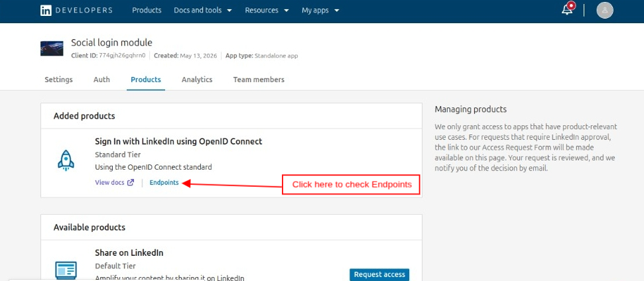Click the Social login module app thumbnail

(x=52, y=48)
